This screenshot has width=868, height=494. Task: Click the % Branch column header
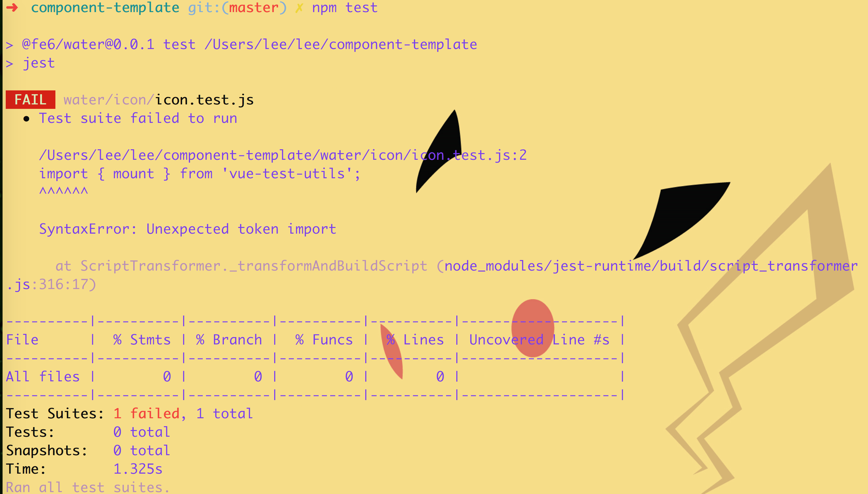pyautogui.click(x=229, y=340)
